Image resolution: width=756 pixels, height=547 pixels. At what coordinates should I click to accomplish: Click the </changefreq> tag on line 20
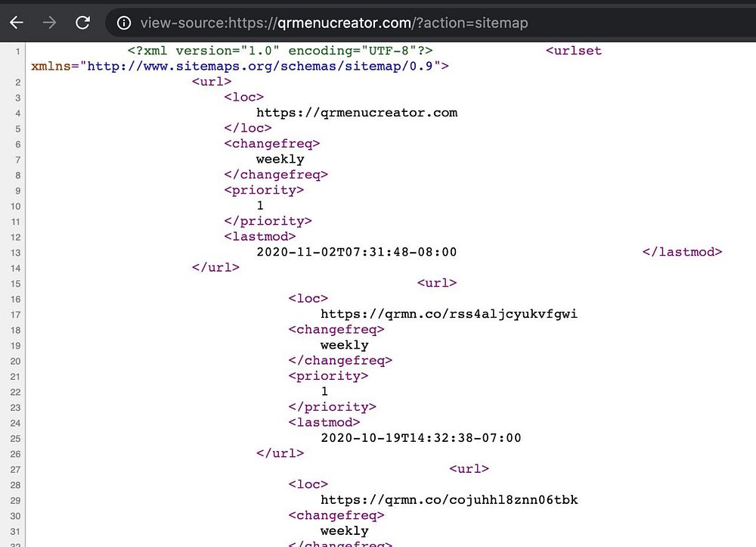click(340, 360)
